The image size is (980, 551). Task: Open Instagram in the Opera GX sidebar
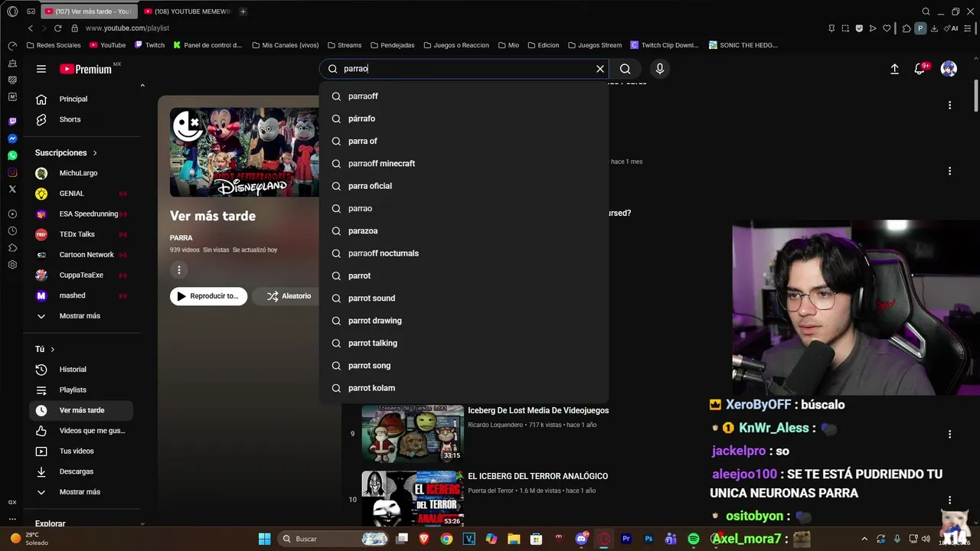pyautogui.click(x=12, y=172)
